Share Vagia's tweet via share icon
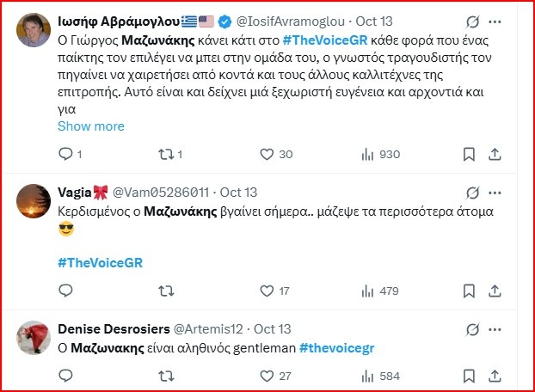The image size is (535, 392). (x=495, y=291)
